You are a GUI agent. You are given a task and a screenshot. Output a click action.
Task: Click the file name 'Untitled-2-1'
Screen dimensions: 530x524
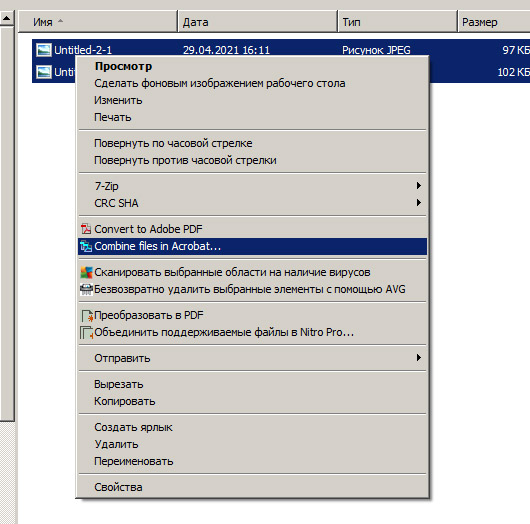point(83,50)
